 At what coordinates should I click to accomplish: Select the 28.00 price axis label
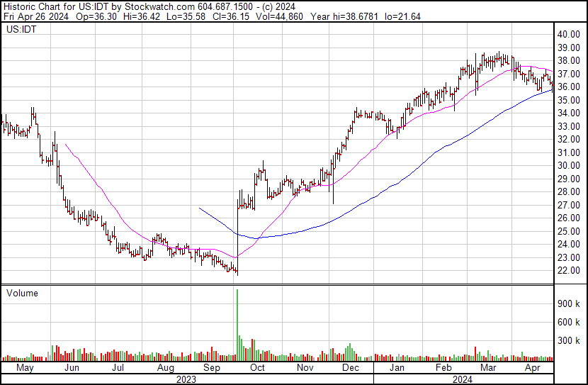[569, 192]
